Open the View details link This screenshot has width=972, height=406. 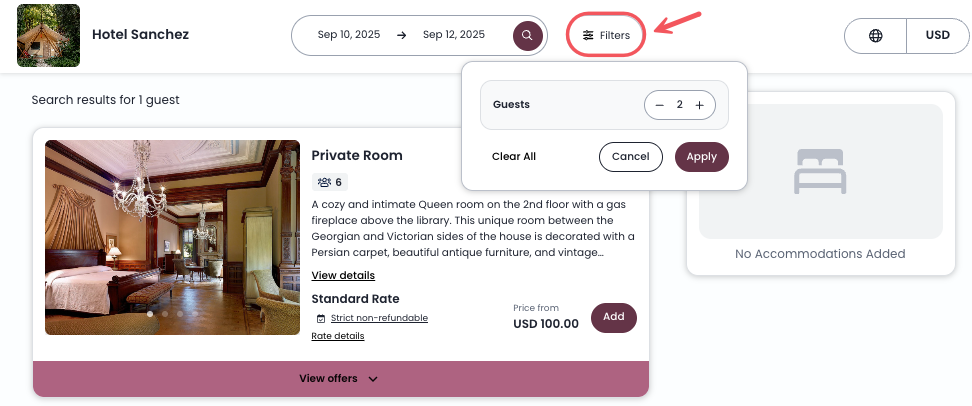tap(343, 275)
